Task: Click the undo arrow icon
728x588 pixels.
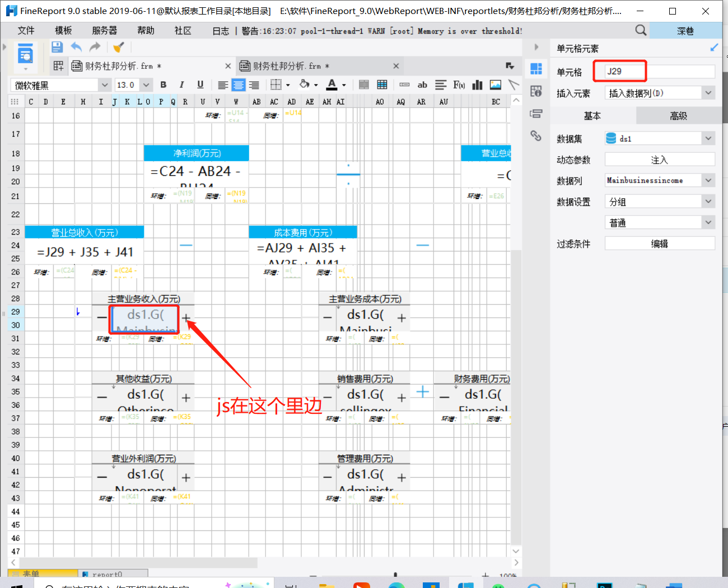Action: pyautogui.click(x=76, y=47)
